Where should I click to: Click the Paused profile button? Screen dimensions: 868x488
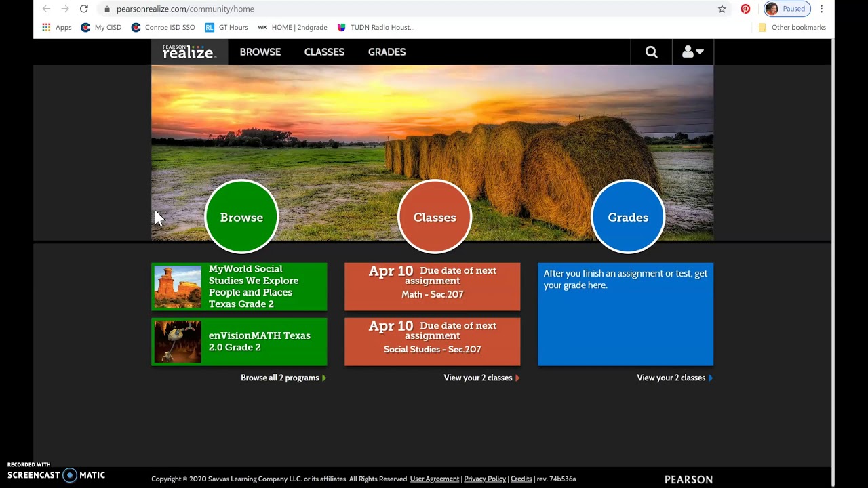click(x=787, y=9)
